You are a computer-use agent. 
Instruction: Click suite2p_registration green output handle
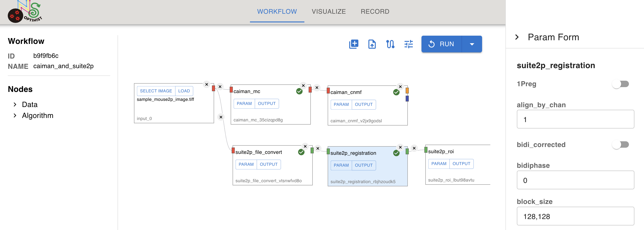pyautogui.click(x=407, y=151)
